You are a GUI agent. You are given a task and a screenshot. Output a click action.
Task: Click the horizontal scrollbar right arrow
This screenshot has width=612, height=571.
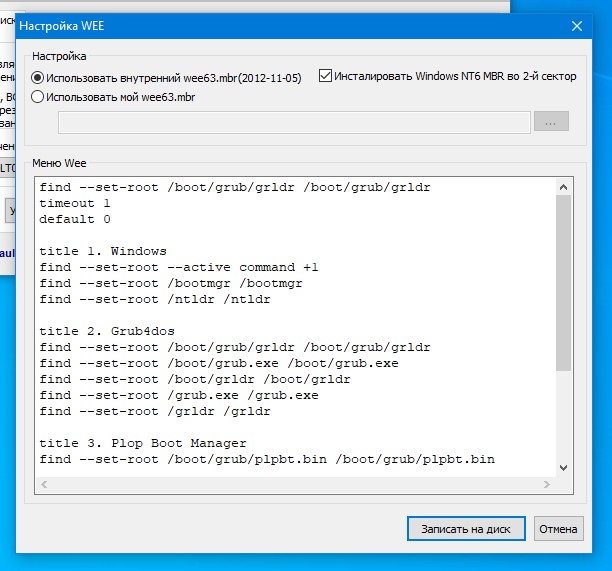point(547,484)
